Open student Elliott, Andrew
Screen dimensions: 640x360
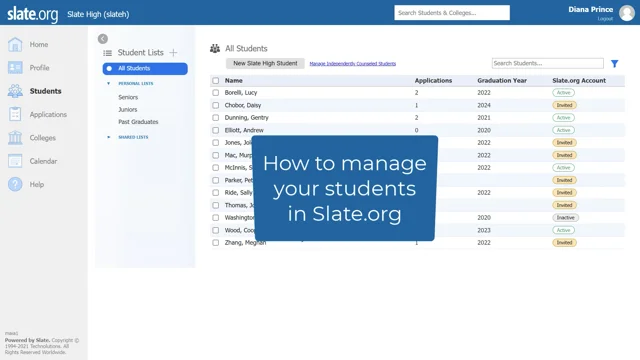(244, 130)
